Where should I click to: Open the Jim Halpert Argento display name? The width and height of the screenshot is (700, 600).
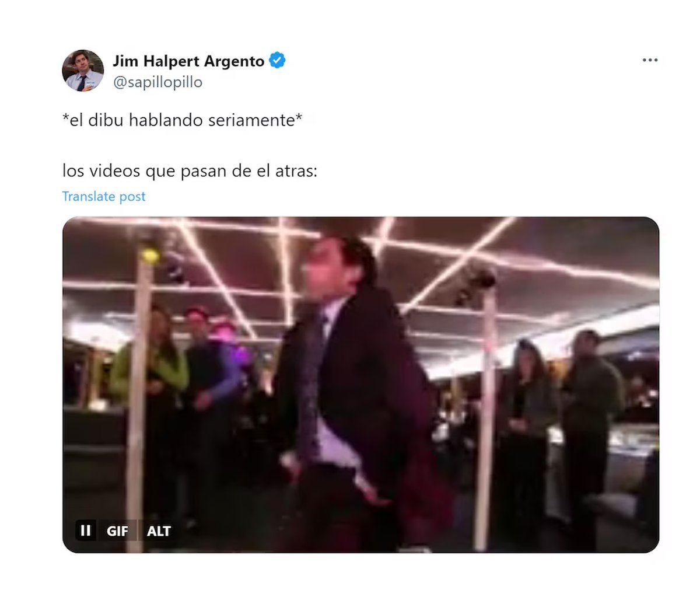188,61
